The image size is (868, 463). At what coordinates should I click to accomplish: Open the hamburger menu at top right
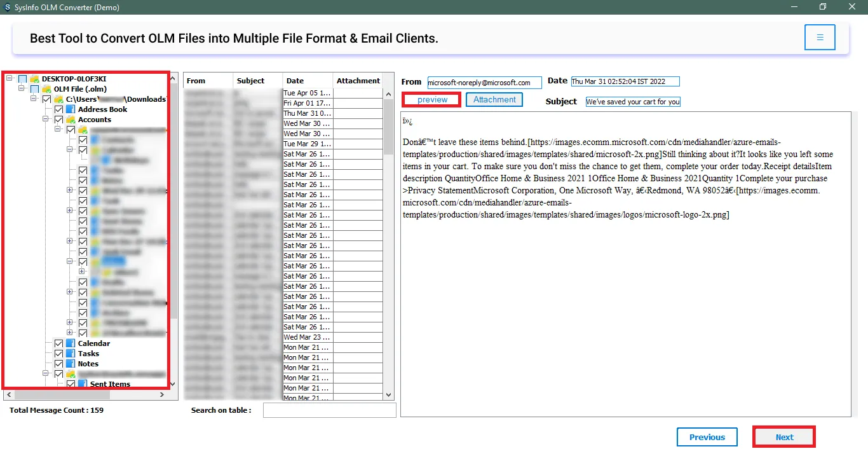[820, 38]
